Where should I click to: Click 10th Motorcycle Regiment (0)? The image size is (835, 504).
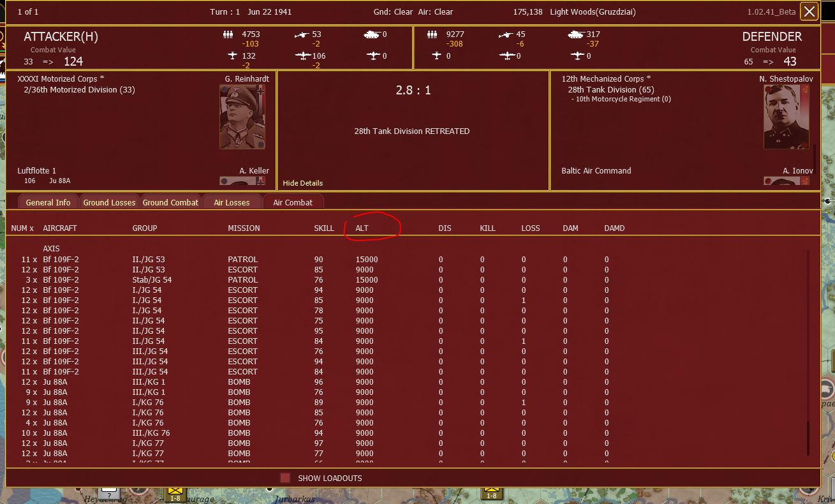[622, 99]
